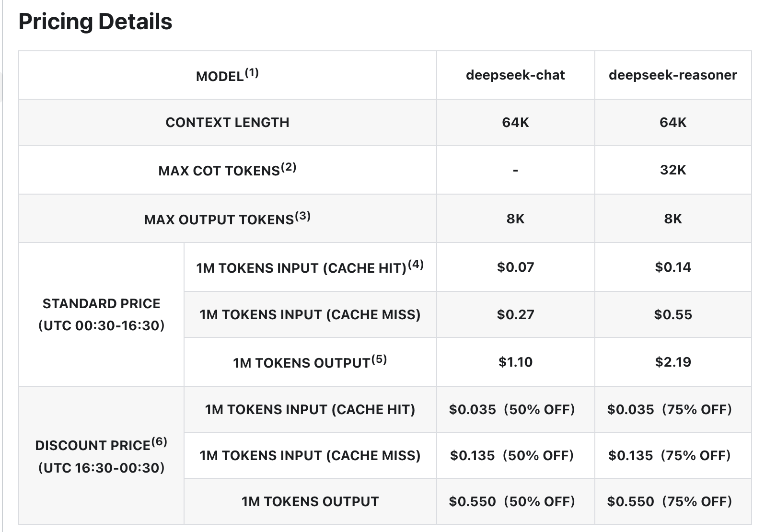Click footnote 5 beside 1M TOKENS OUTPUT
Image resolution: width=765 pixels, height=532 pixels.
point(379,359)
